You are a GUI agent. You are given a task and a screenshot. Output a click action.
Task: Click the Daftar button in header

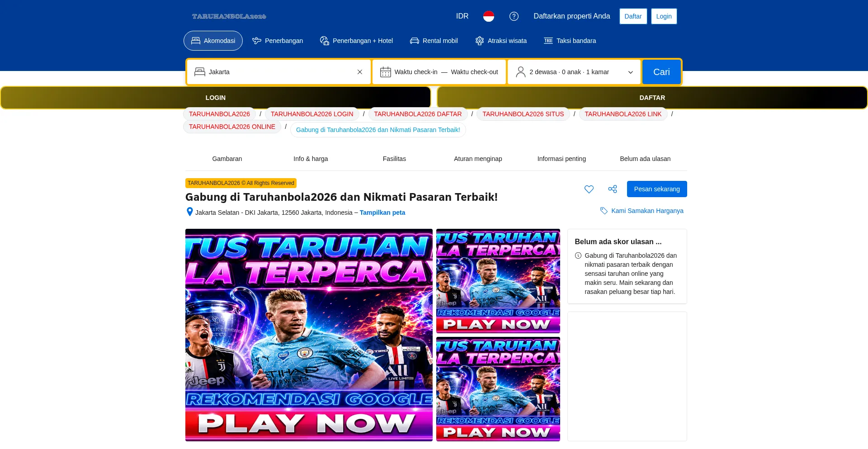[x=633, y=16]
